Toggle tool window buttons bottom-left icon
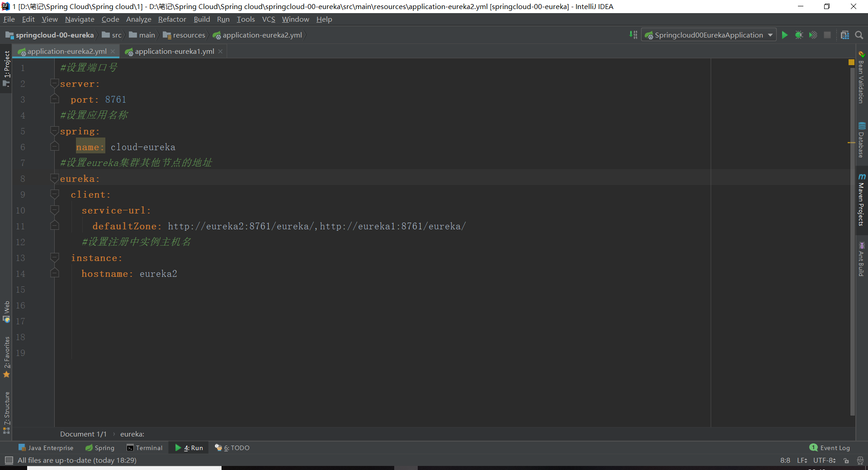868x470 pixels. pyautogui.click(x=9, y=461)
